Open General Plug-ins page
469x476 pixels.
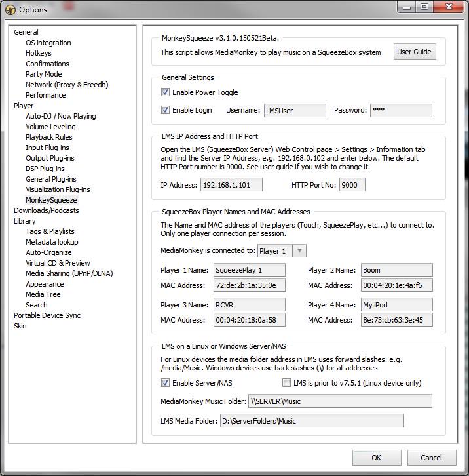click(x=51, y=179)
